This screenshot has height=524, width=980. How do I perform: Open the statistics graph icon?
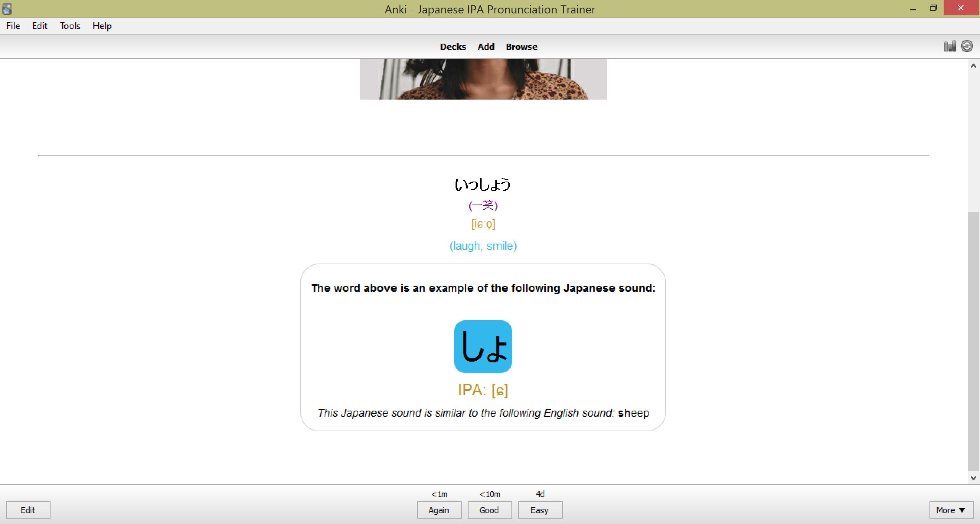[950, 46]
